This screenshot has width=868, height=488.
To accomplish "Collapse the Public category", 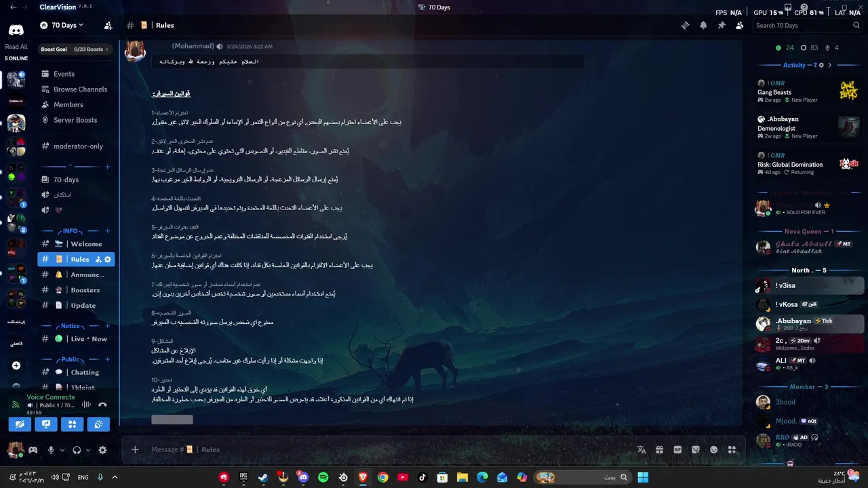I will point(71,359).
